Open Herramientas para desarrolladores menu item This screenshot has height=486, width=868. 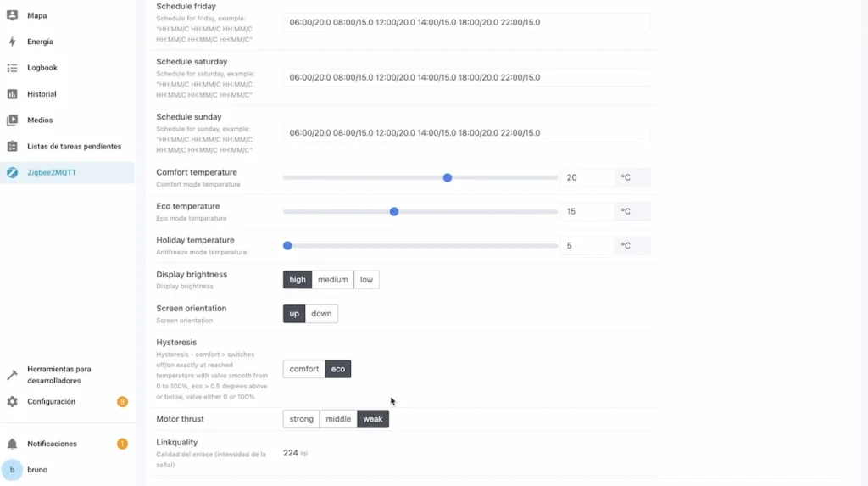[58, 375]
